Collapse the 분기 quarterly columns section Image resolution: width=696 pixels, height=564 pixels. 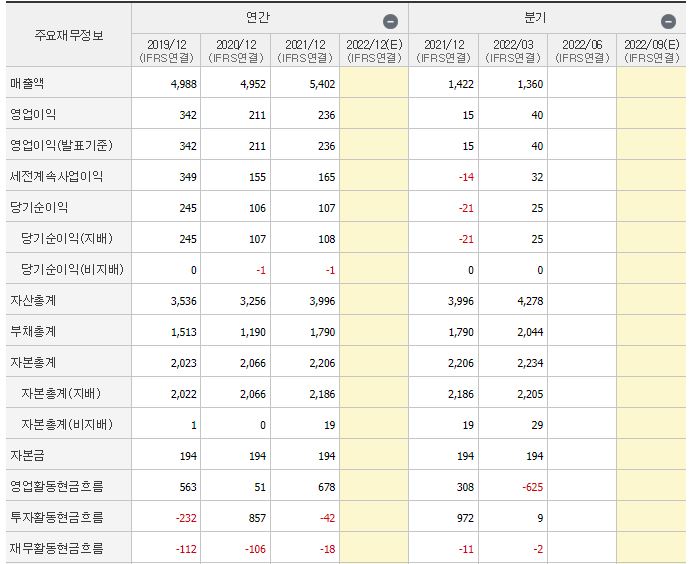pyautogui.click(x=668, y=21)
